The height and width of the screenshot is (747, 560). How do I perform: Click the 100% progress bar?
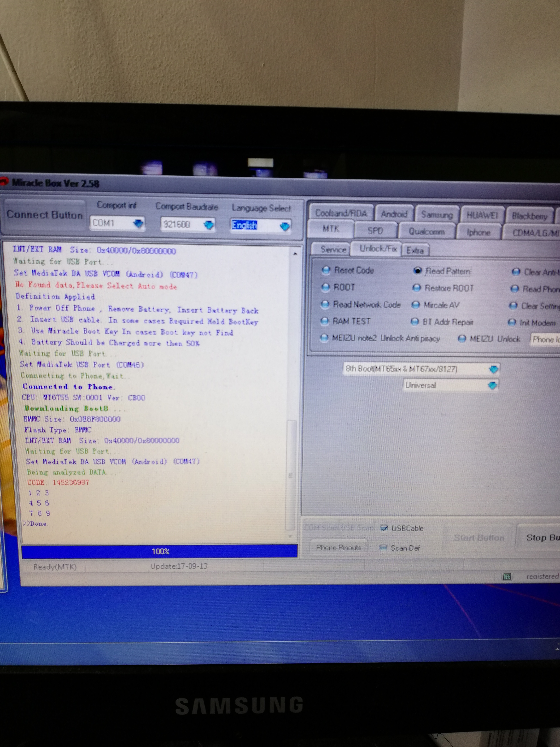(159, 551)
